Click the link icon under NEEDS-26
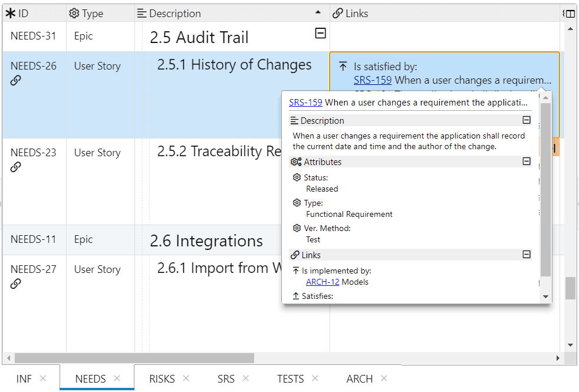This screenshot has height=392, width=579. pyautogui.click(x=16, y=81)
